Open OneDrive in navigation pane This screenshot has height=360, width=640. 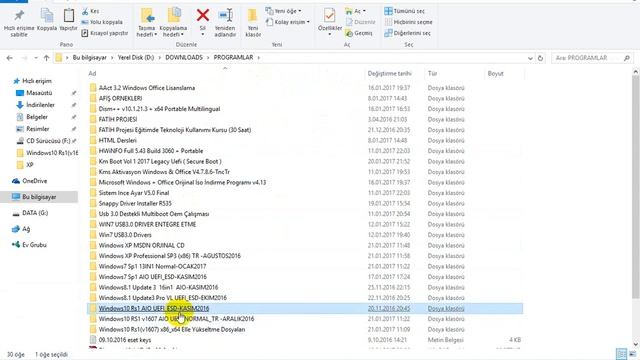pos(35,181)
